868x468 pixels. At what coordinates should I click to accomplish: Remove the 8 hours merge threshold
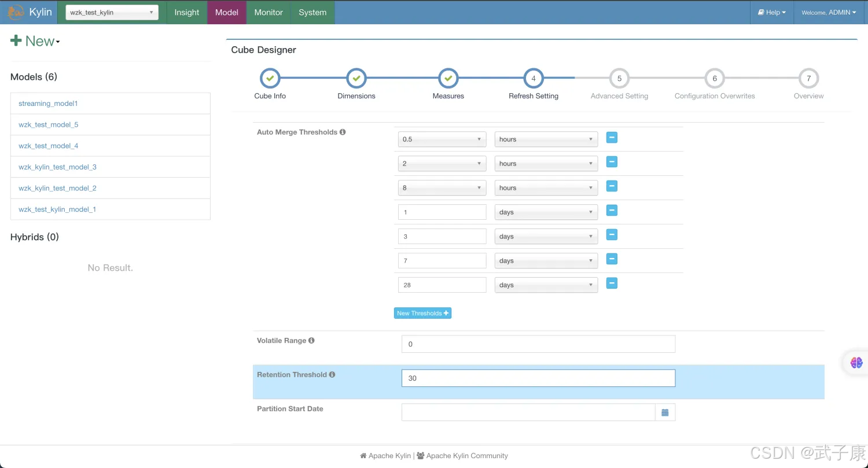(612, 186)
